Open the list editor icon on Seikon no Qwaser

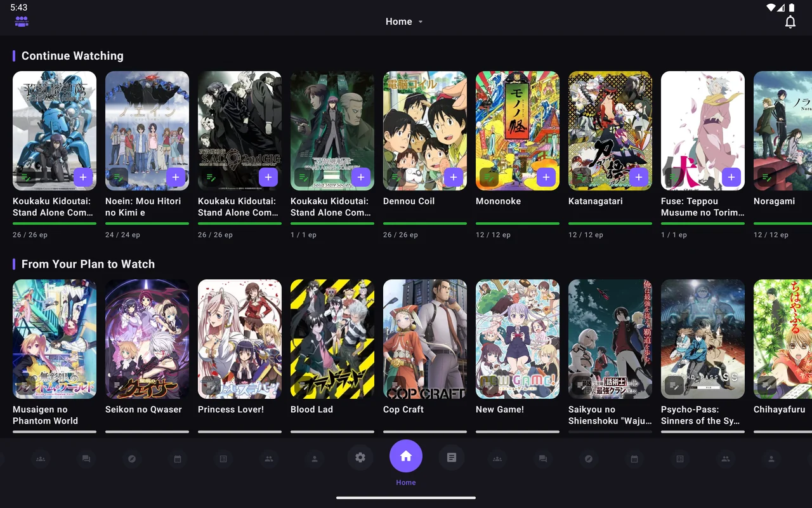click(118, 385)
